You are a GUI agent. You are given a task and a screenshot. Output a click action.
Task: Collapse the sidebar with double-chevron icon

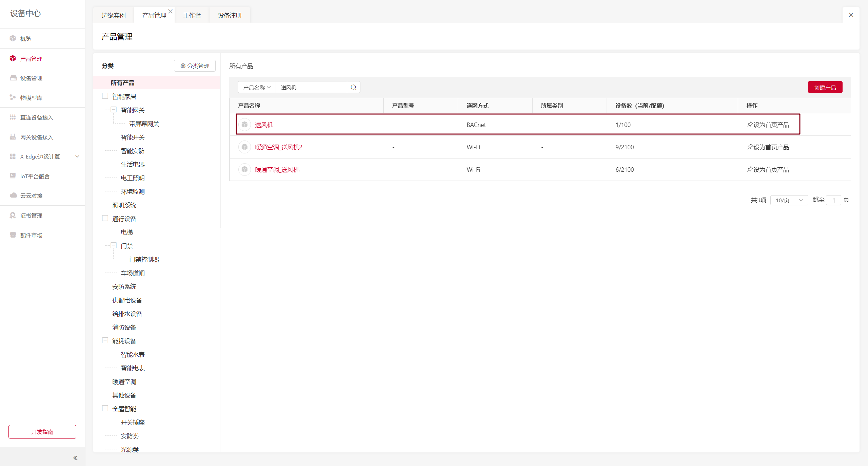(75, 458)
